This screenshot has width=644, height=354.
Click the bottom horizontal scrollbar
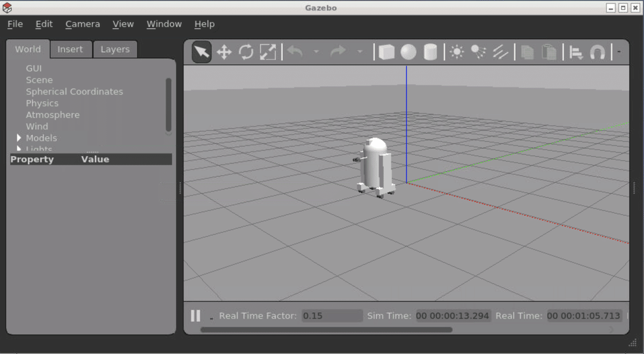pos(326,330)
